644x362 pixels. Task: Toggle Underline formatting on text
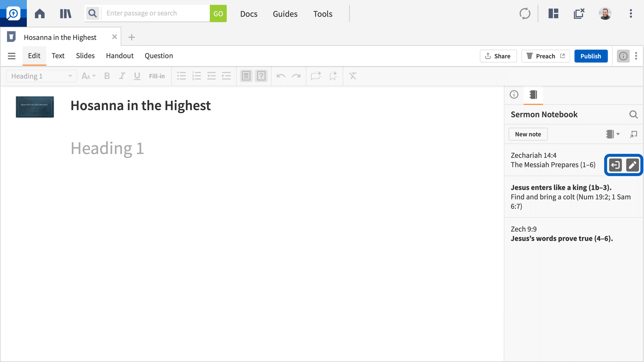[138, 76]
